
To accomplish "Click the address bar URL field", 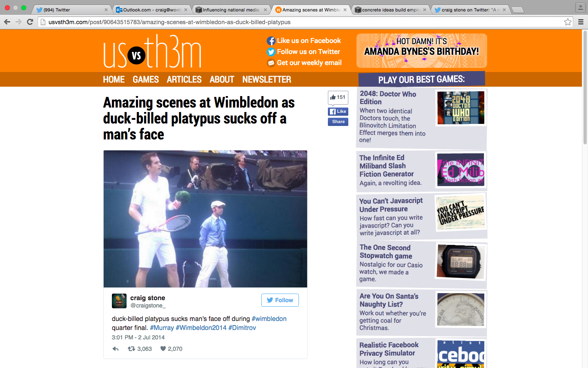I will coord(302,22).
